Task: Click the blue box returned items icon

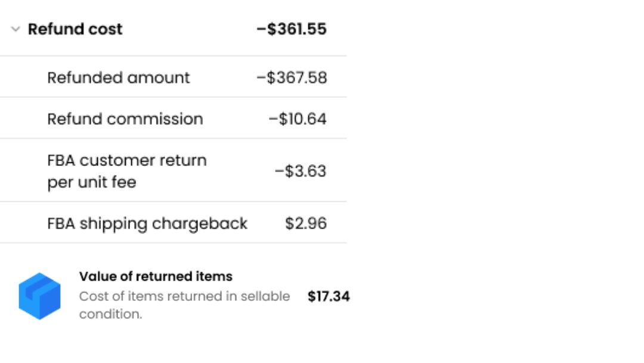Action: [x=39, y=296]
